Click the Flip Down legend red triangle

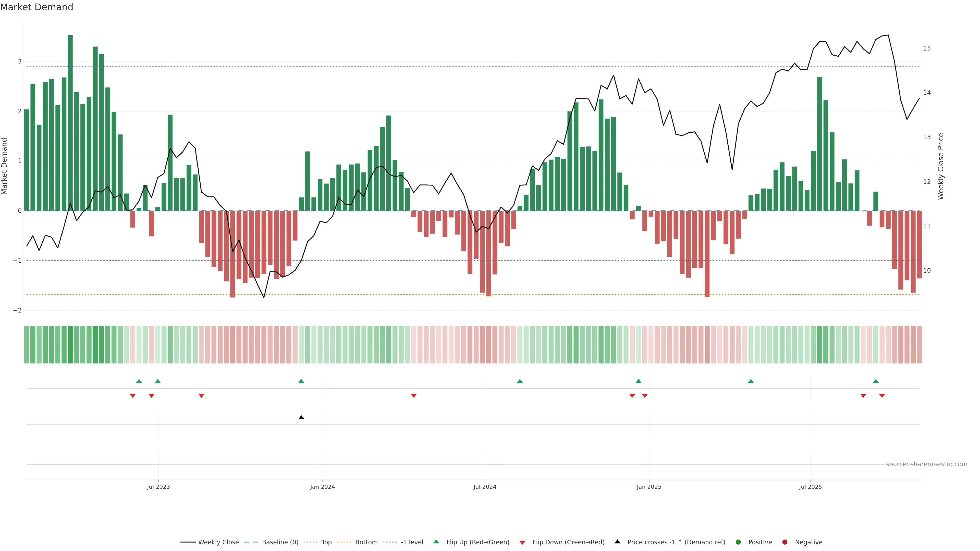(x=522, y=542)
